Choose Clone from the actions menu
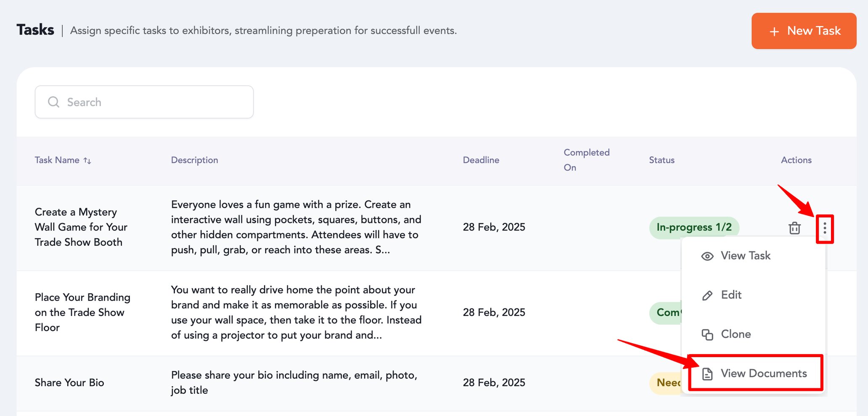Screen dimensions: 868x416 point(736,334)
